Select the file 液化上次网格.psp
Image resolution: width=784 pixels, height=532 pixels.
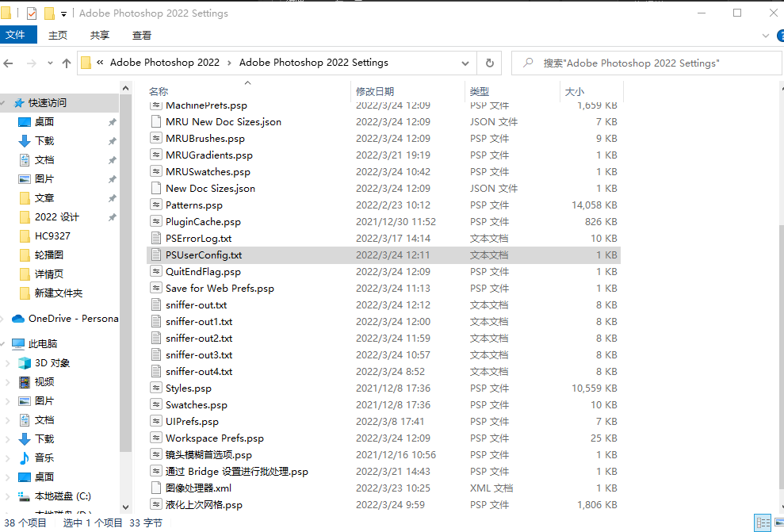(204, 504)
